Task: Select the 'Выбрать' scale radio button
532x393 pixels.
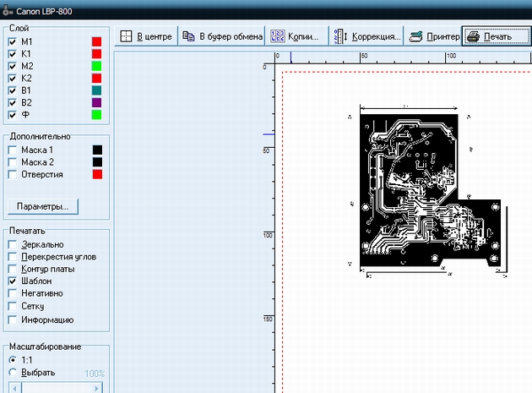Action: coord(12,373)
